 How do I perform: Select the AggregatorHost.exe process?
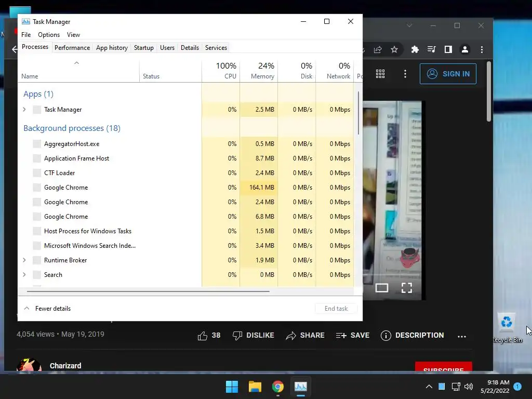click(x=185, y=144)
